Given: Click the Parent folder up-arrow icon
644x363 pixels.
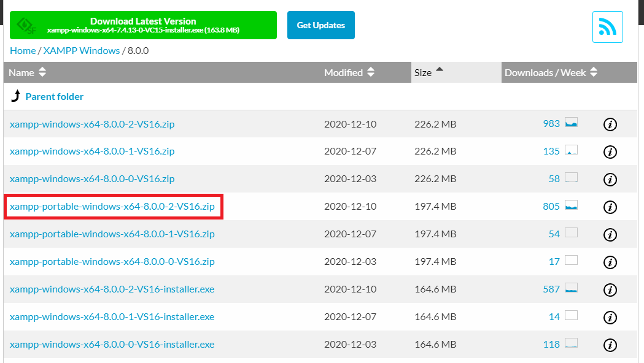Looking at the screenshot, I should point(15,96).
